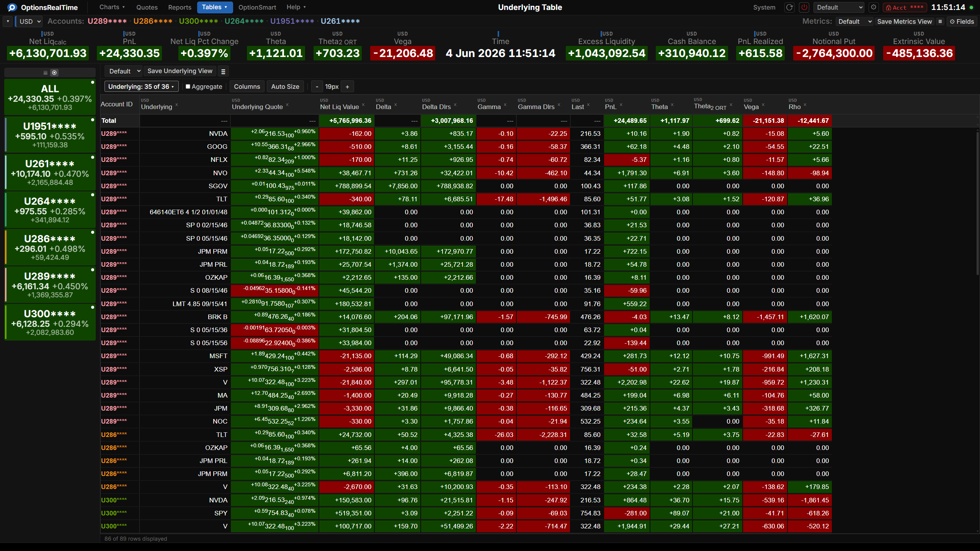Open the Reports menu item
This screenshot has height=551, width=980.
coord(180,7)
